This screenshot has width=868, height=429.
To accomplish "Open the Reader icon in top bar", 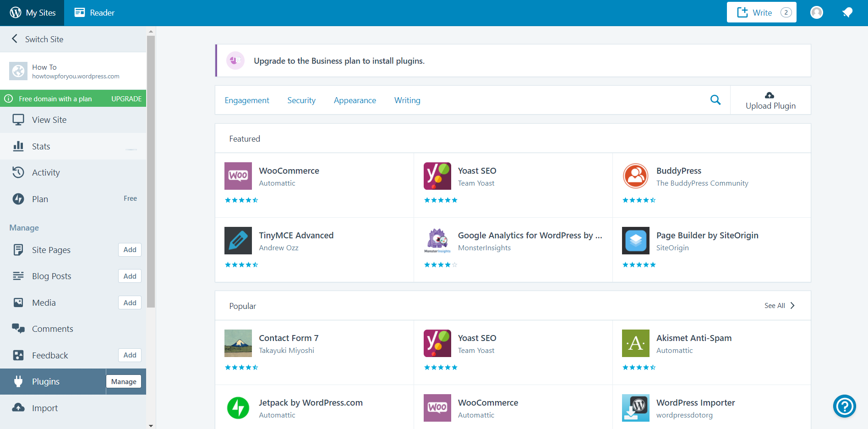I will [80, 13].
